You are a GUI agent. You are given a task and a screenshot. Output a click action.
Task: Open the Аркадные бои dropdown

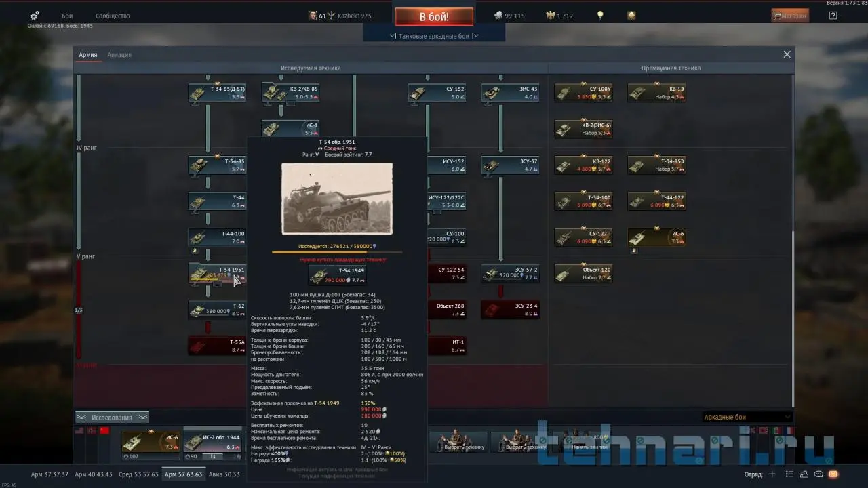point(747,417)
